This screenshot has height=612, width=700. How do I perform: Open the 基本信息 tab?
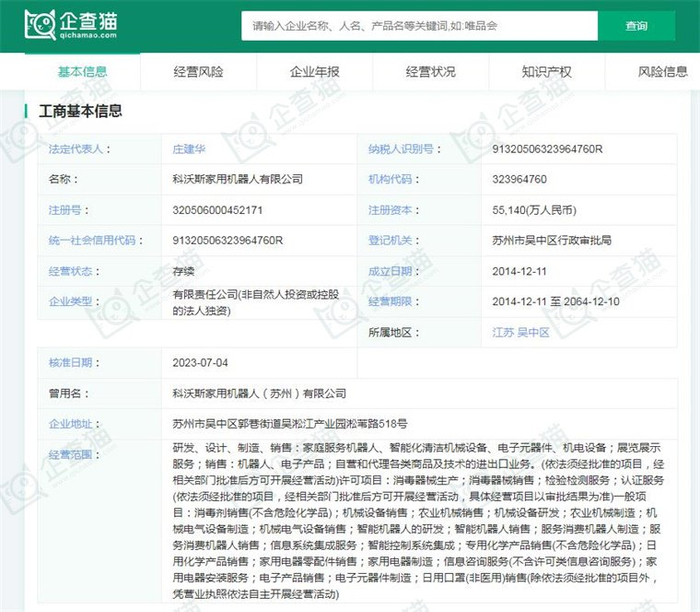pyautogui.click(x=83, y=72)
